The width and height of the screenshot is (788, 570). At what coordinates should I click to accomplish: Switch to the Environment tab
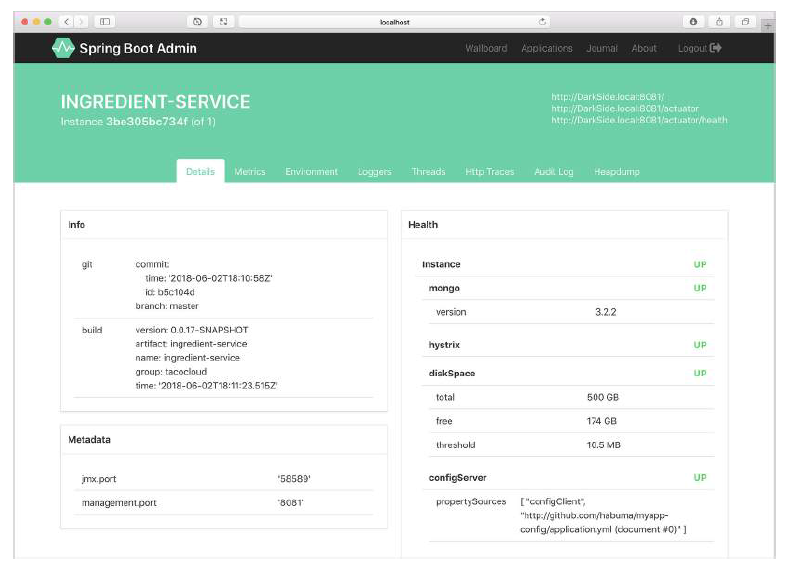point(312,171)
